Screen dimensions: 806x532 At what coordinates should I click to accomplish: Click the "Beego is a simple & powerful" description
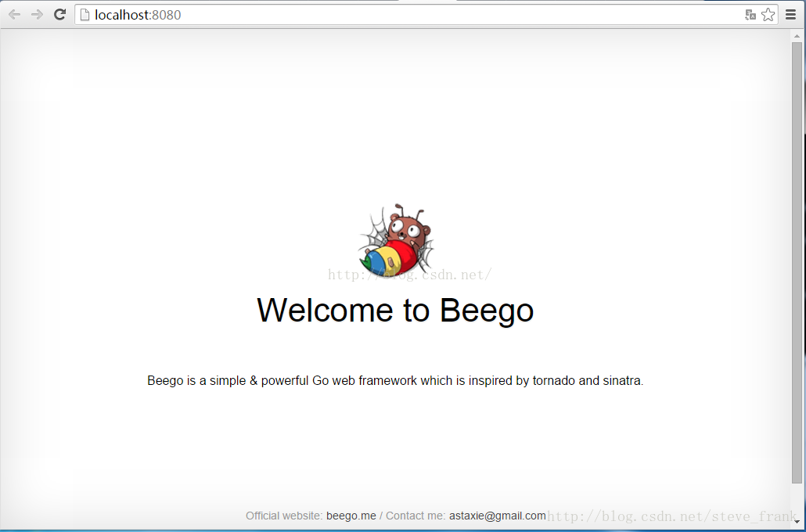click(395, 380)
